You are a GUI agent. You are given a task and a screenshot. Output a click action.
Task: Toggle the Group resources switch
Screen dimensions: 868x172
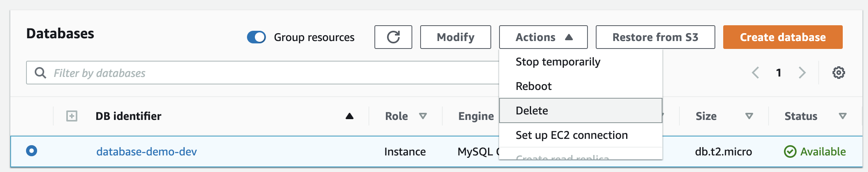(x=256, y=37)
